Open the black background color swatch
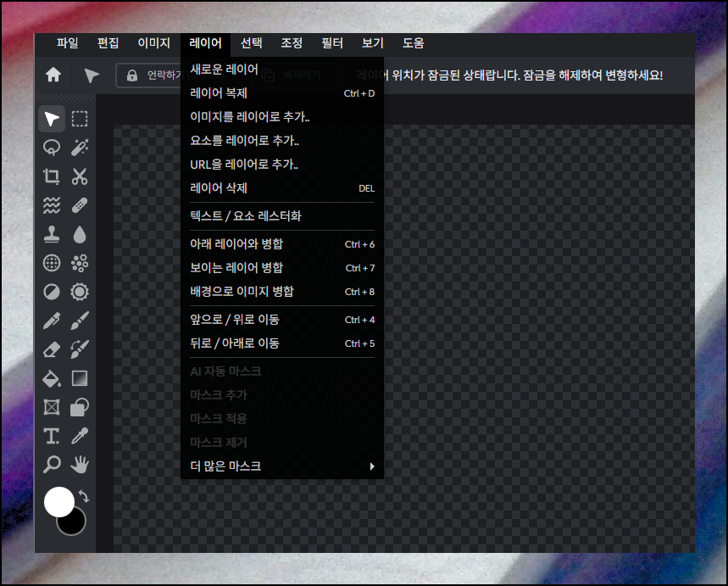 pyautogui.click(x=76, y=525)
